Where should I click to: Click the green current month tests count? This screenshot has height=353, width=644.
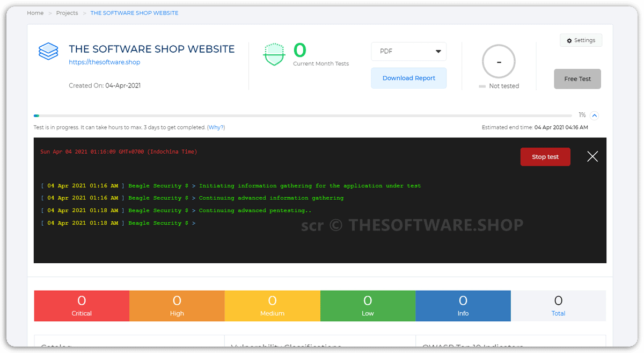[300, 51]
